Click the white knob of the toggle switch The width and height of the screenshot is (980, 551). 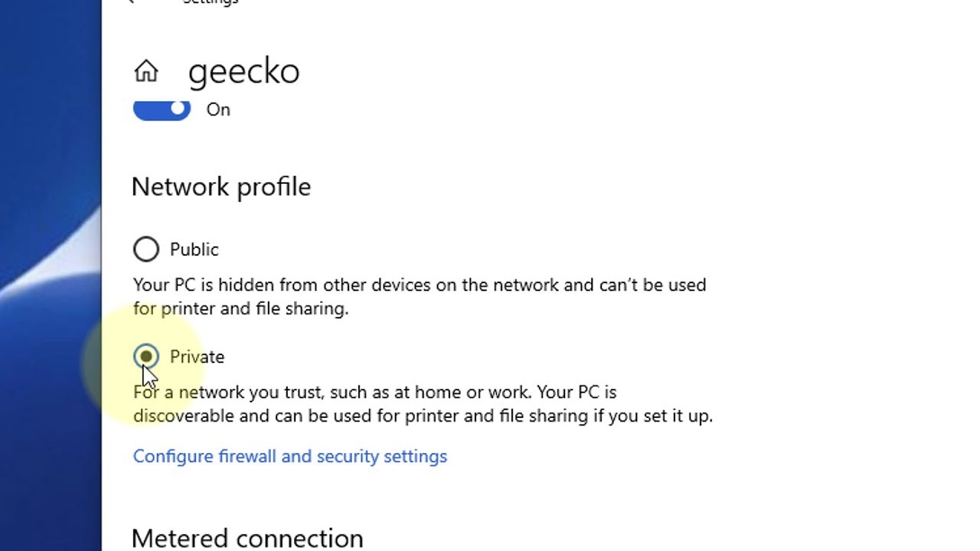click(x=178, y=109)
